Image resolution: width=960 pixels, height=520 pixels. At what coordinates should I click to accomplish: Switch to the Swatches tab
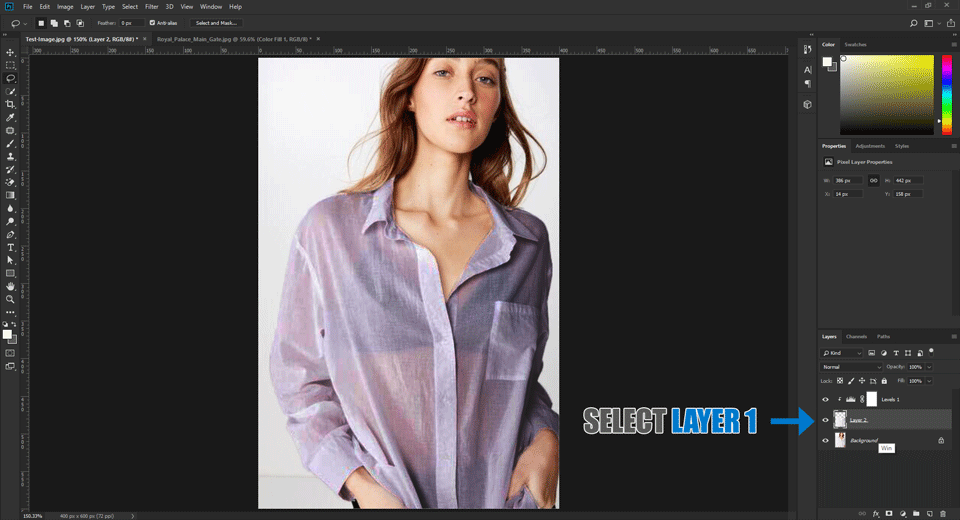point(855,45)
